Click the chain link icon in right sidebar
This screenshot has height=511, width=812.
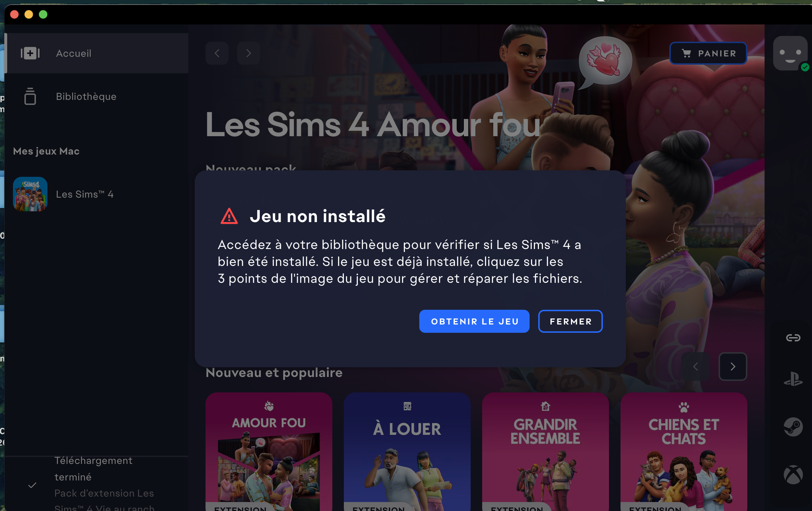point(793,337)
